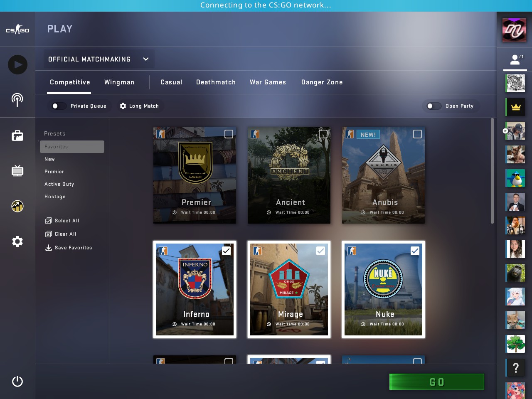Open the friends list icon

click(x=515, y=60)
